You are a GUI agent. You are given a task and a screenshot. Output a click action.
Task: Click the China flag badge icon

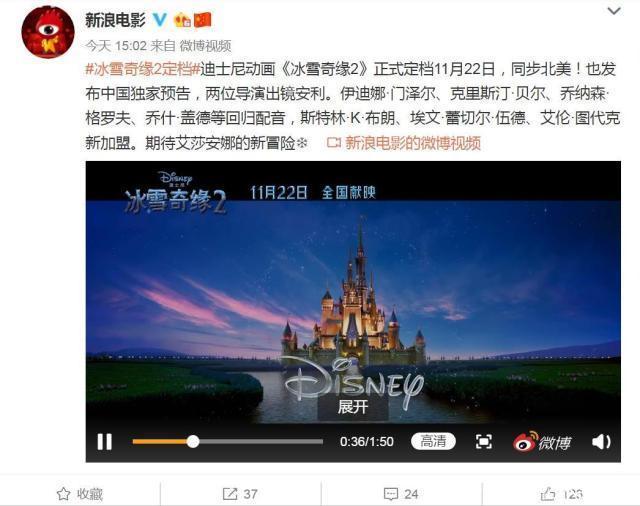point(202,20)
